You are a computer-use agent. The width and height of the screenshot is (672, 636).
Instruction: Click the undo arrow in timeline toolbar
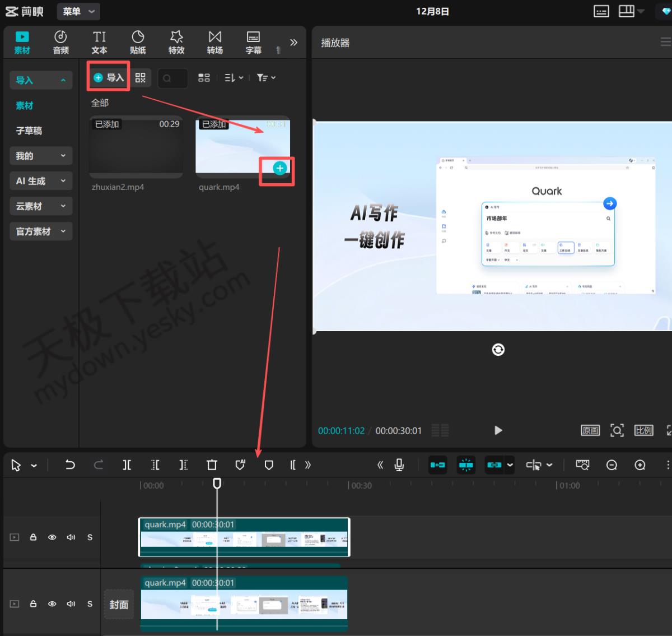tap(70, 465)
